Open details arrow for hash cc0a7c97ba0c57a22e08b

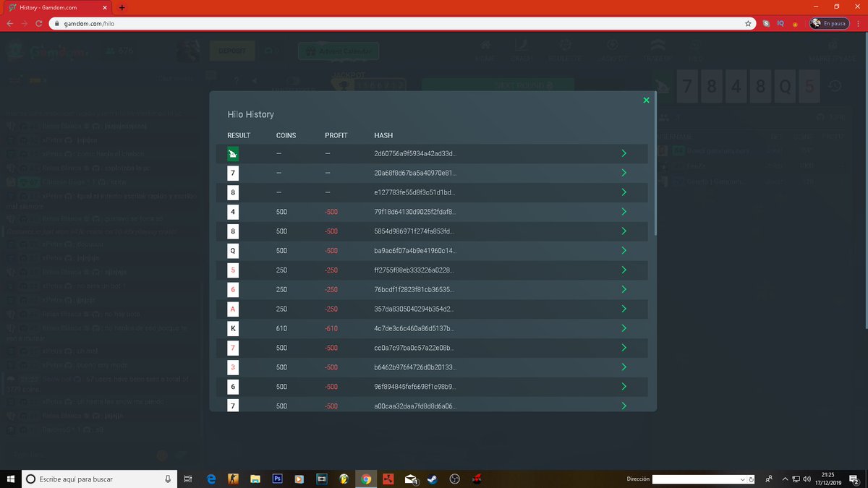click(624, 348)
